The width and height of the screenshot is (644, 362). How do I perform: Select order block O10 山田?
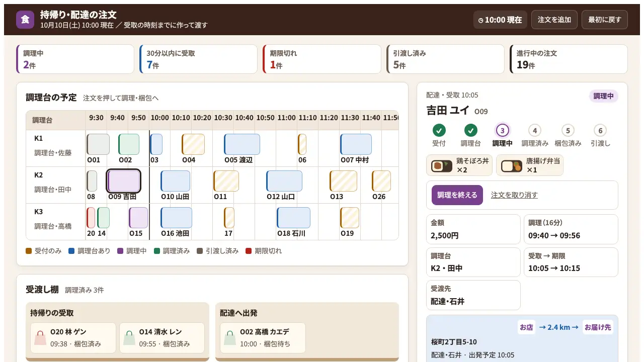click(x=175, y=181)
